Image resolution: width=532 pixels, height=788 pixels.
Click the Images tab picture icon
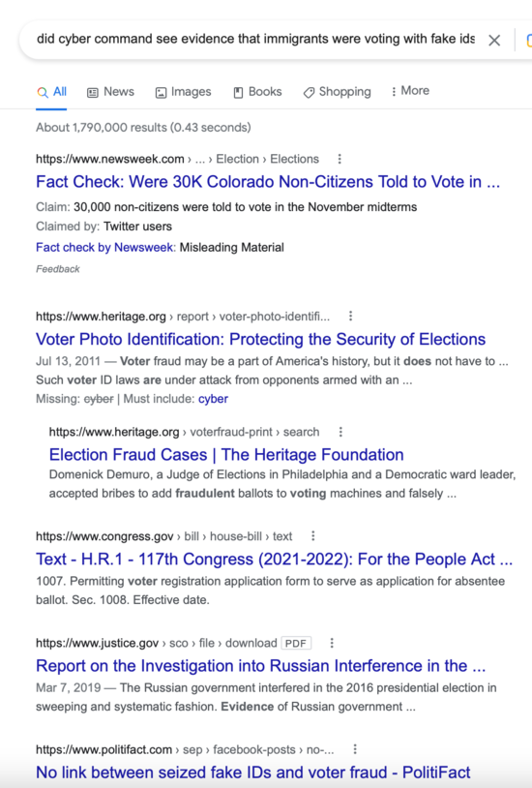161,93
